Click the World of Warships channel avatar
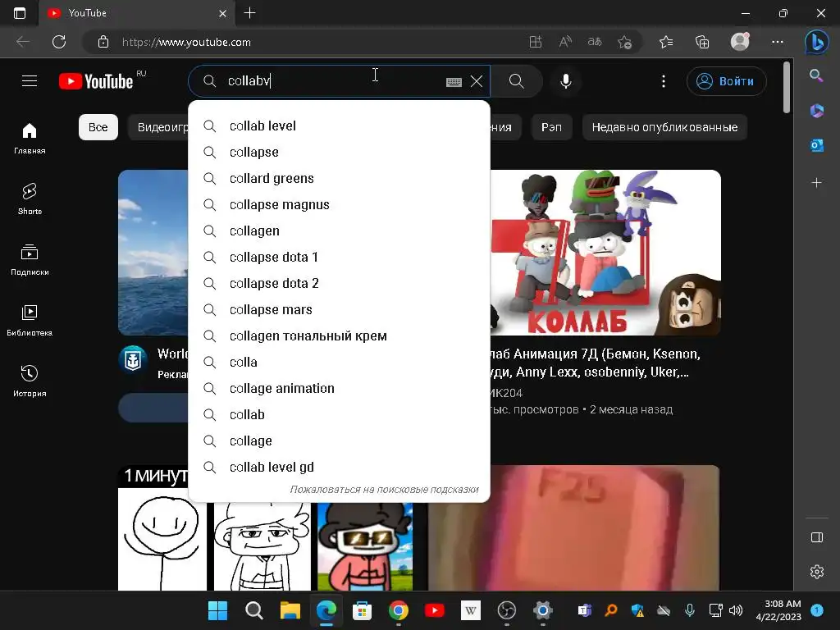840x630 pixels. [x=132, y=359]
